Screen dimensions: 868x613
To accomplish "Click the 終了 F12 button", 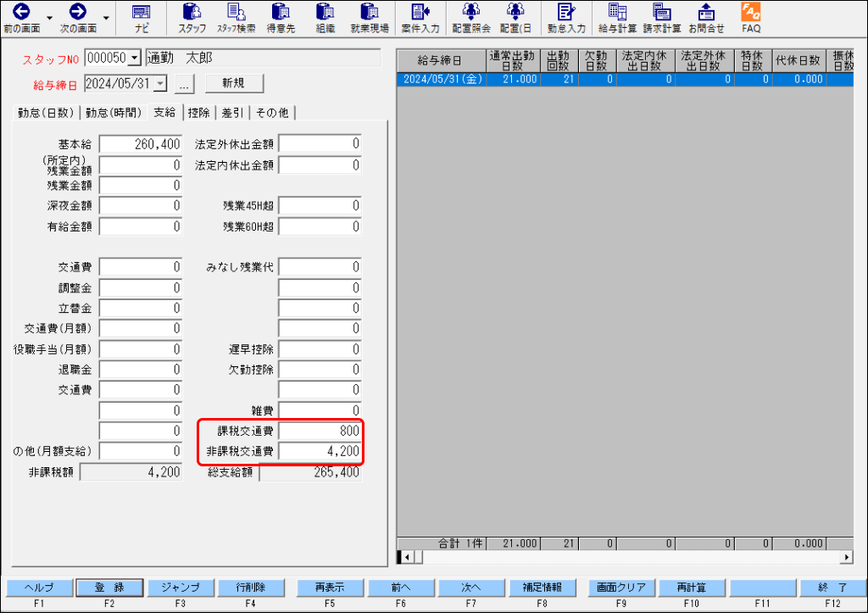I will coord(832,588).
